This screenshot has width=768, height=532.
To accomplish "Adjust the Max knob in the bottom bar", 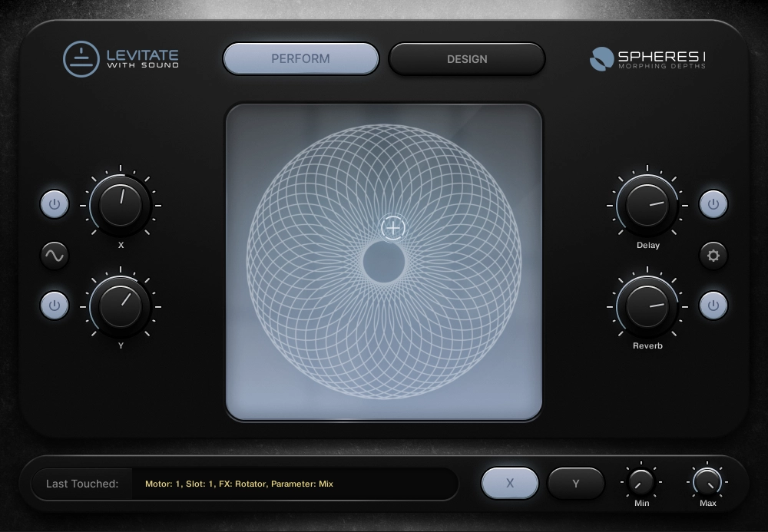I will pos(707,483).
